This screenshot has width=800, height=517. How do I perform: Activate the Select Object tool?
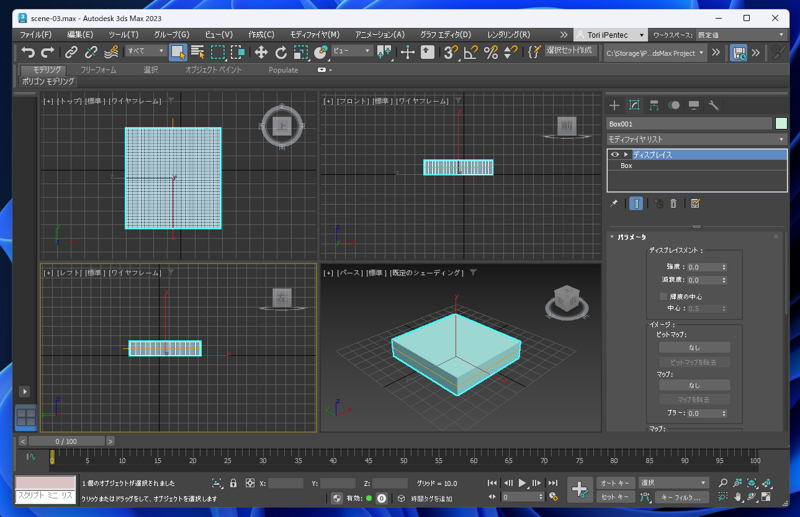[x=178, y=52]
